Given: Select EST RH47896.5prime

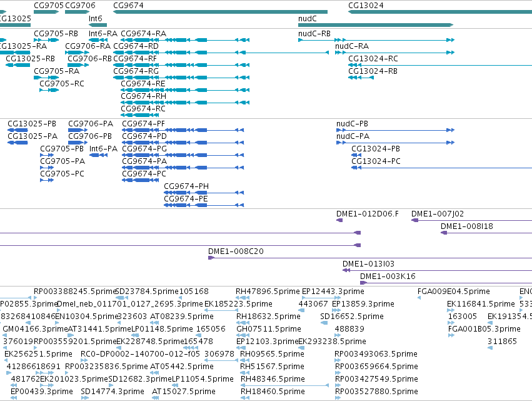Looking at the screenshot, I should click(x=268, y=292).
